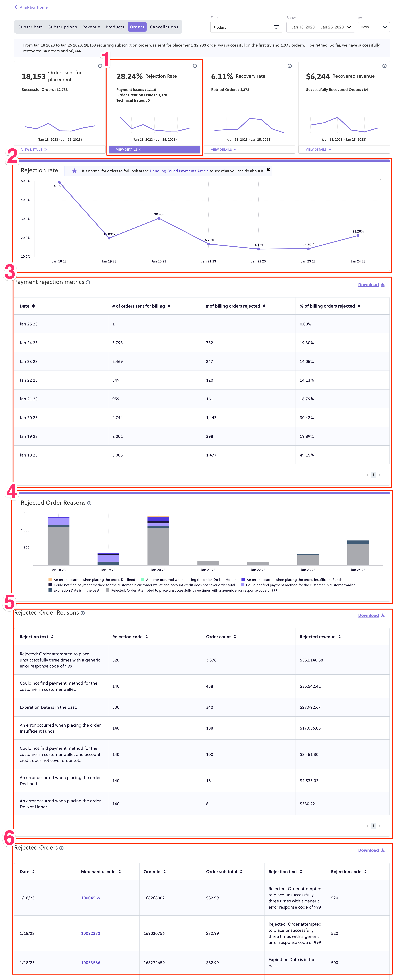Click info icon next to Rejected Order Reasons chart title
The height and width of the screenshot is (980, 404).
[89, 503]
